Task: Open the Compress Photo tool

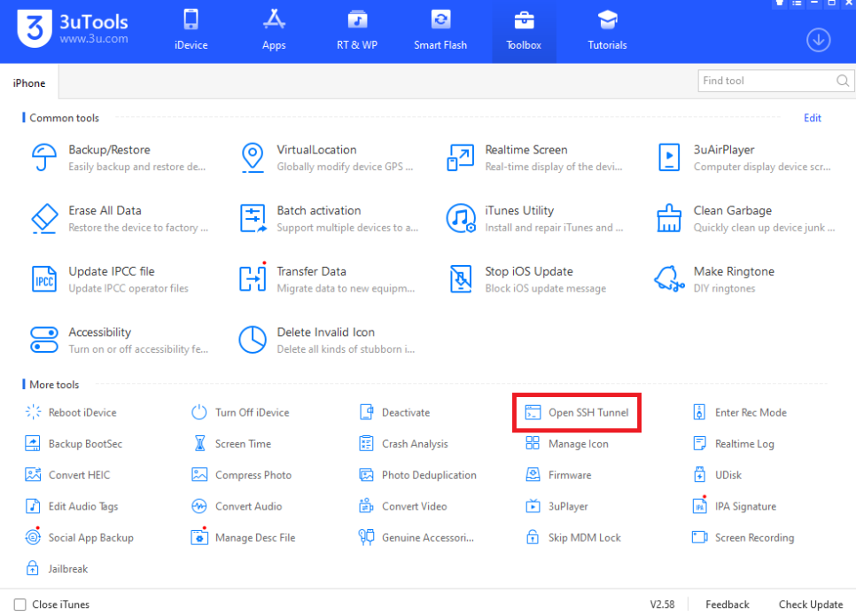Action: [x=242, y=474]
